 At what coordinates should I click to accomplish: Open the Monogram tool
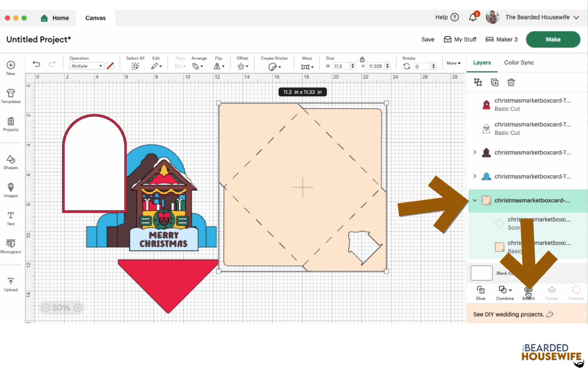coord(11,246)
